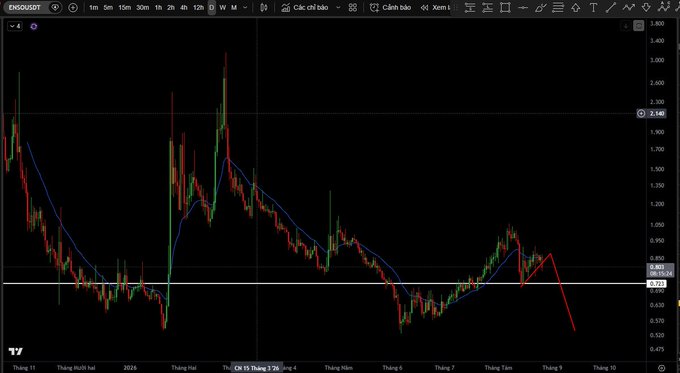Click the CN 15 Tháng 3 '26 date label
The width and height of the screenshot is (680, 373).
256,368
